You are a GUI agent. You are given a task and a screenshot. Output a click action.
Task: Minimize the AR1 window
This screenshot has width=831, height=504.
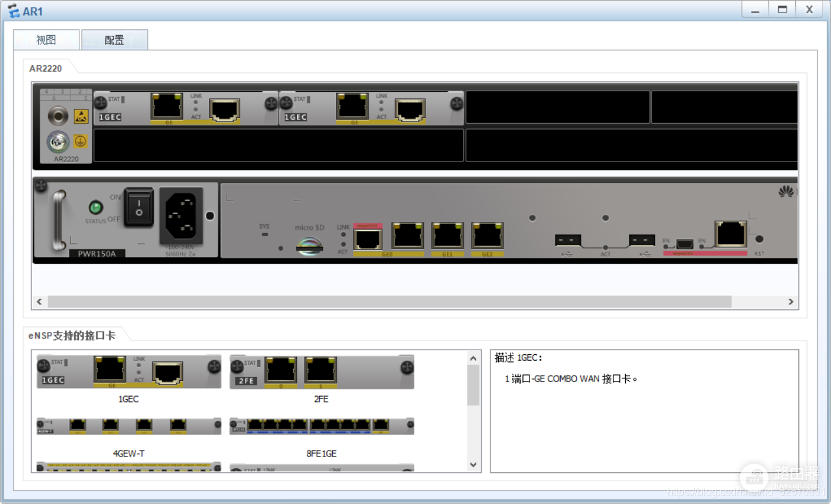point(755,9)
